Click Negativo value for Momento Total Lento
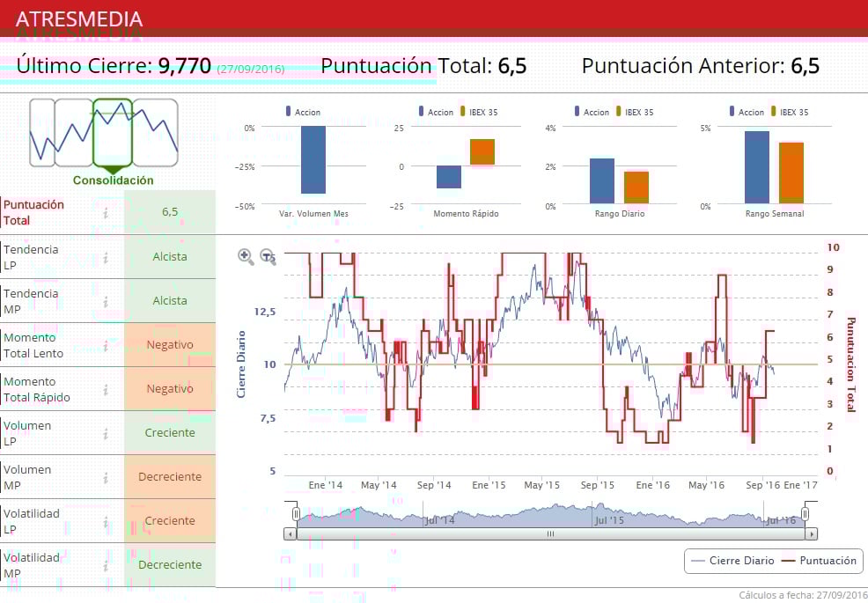Viewport: 868px width, 603px height. [x=170, y=345]
